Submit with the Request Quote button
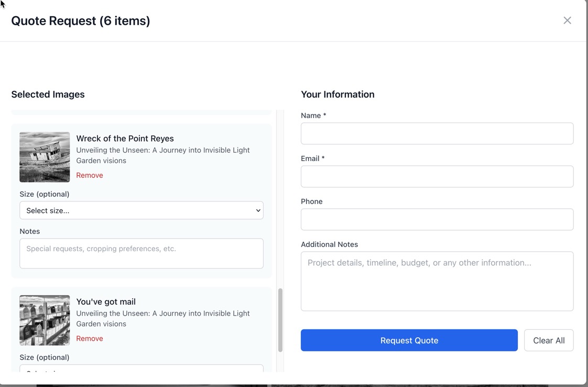 click(x=409, y=340)
